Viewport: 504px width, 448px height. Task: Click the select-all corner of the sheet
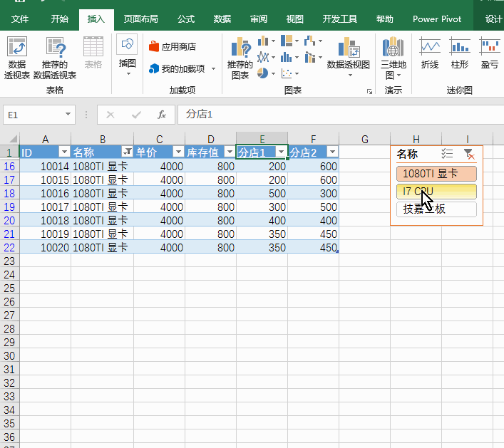13,139
